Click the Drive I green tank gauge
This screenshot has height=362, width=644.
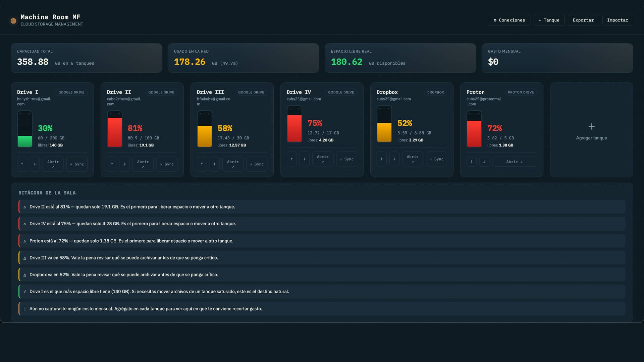(x=25, y=129)
